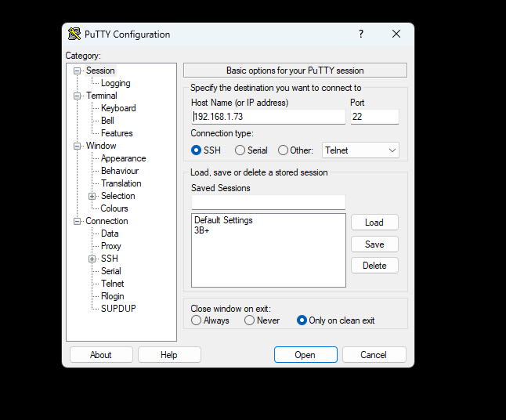This screenshot has height=420, width=506.
Task: Click the Cancel button
Action: tap(374, 355)
